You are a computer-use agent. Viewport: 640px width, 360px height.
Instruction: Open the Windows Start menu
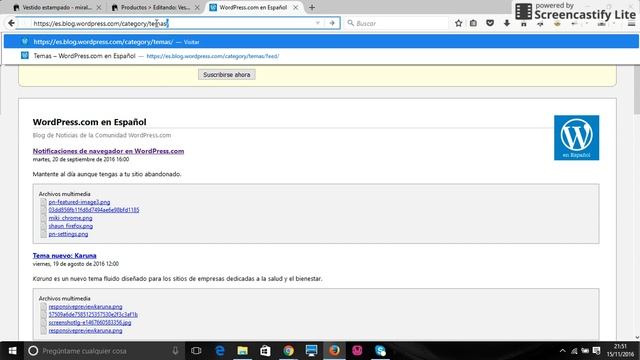click(12, 351)
